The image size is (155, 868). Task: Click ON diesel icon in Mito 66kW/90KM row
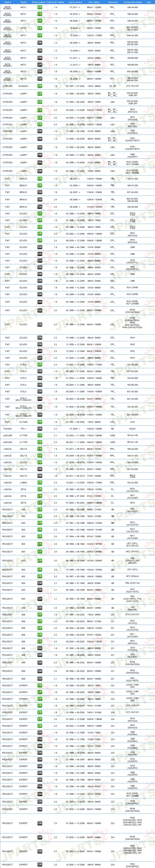(x=39, y=43)
